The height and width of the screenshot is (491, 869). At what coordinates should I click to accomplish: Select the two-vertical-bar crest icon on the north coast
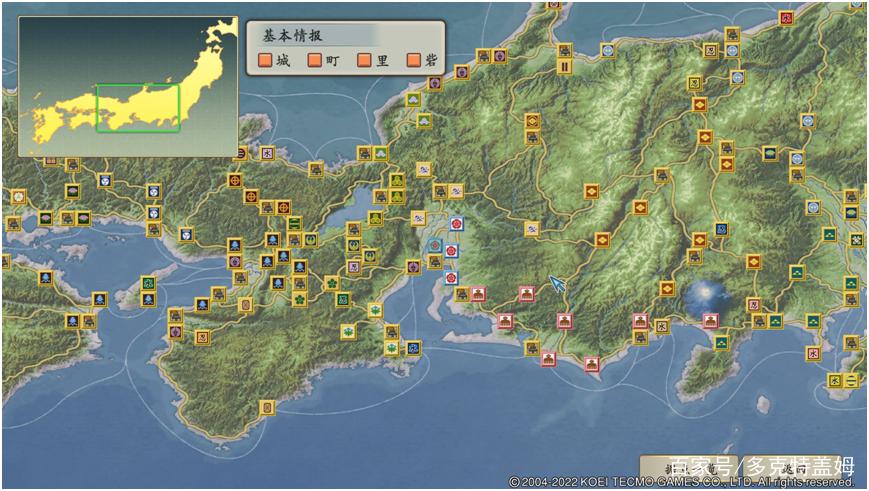pyautogui.click(x=565, y=67)
